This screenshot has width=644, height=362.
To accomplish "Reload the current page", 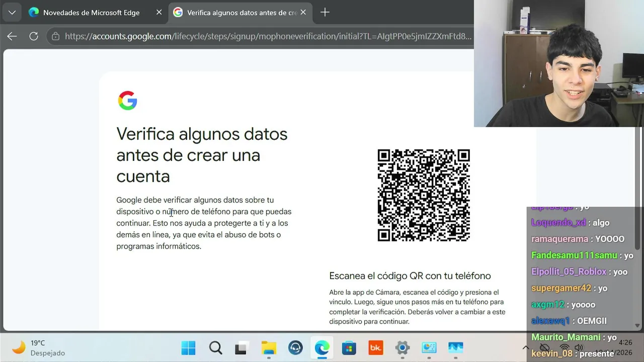I will [34, 36].
